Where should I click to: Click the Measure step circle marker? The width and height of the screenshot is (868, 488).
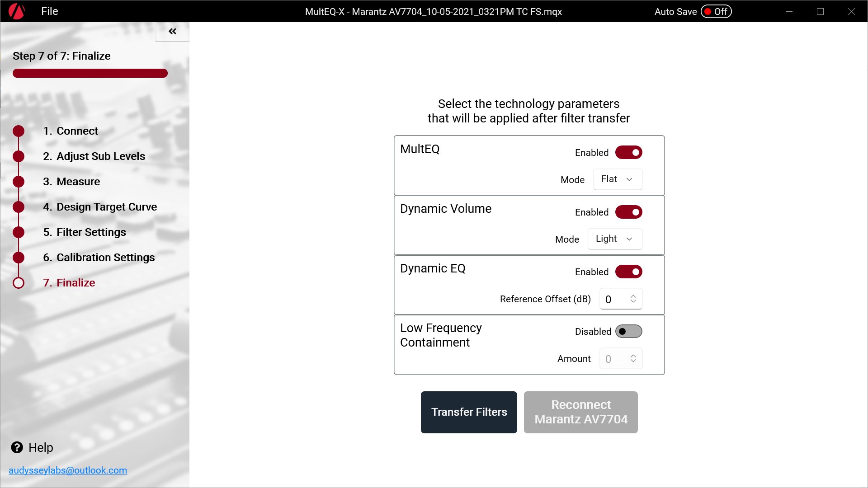[x=19, y=182]
